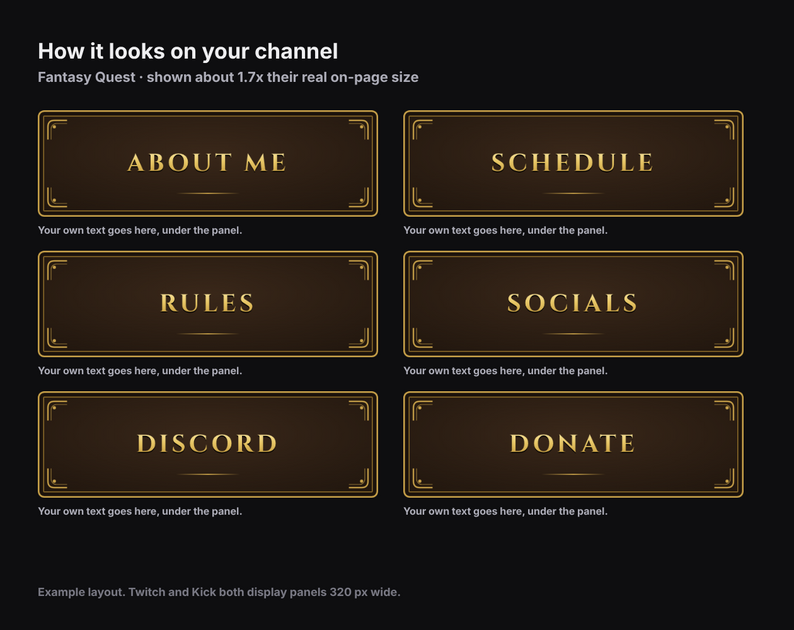This screenshot has height=630, width=794.
Task: Select the caption under the SOCIALS panel
Action: [x=505, y=371]
